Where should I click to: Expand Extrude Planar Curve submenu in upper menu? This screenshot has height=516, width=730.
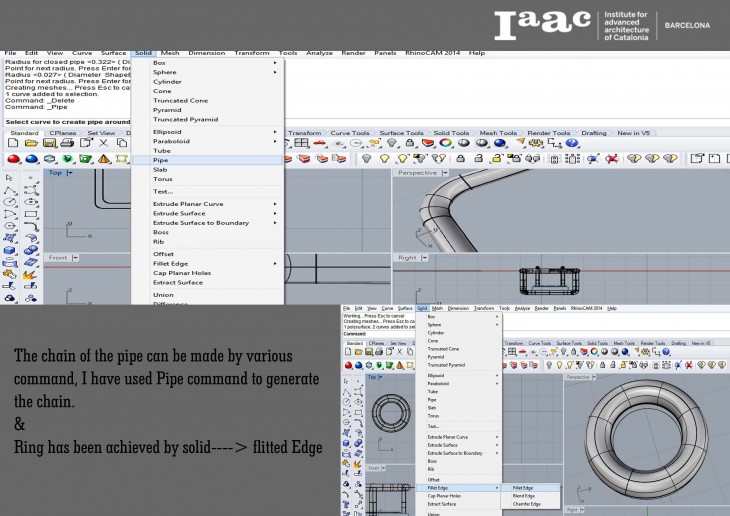275,204
